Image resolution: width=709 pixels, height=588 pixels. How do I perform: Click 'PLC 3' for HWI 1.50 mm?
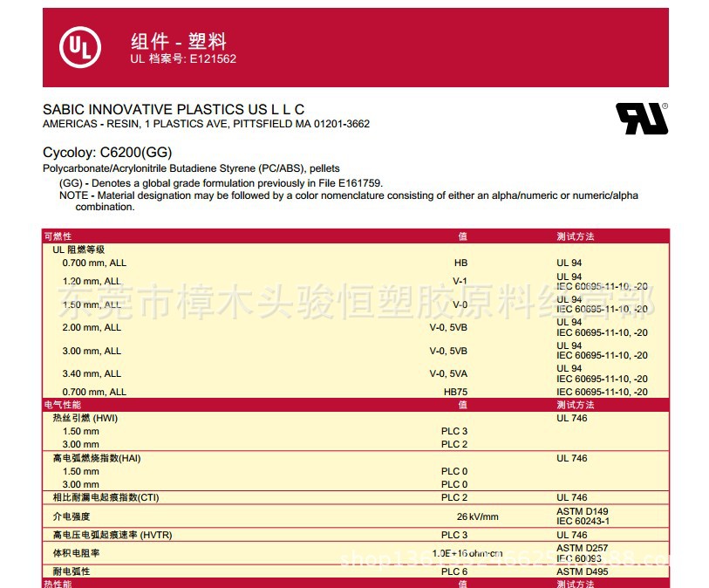click(x=454, y=431)
